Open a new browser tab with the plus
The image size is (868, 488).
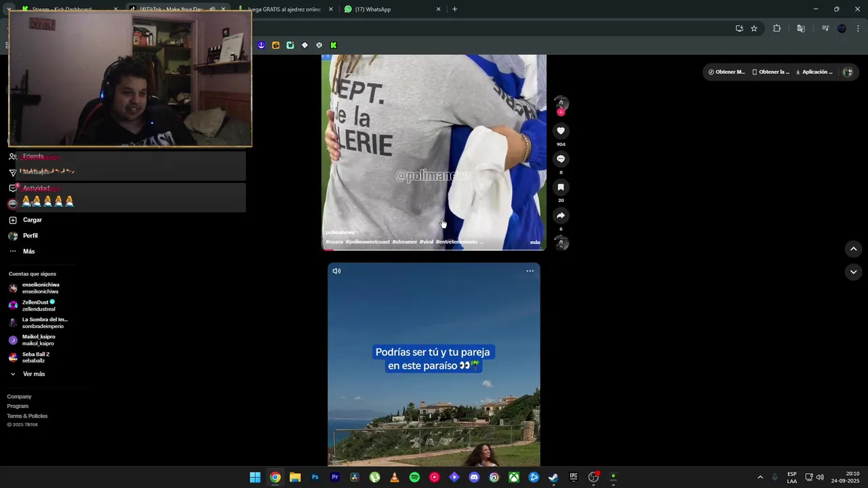point(454,9)
